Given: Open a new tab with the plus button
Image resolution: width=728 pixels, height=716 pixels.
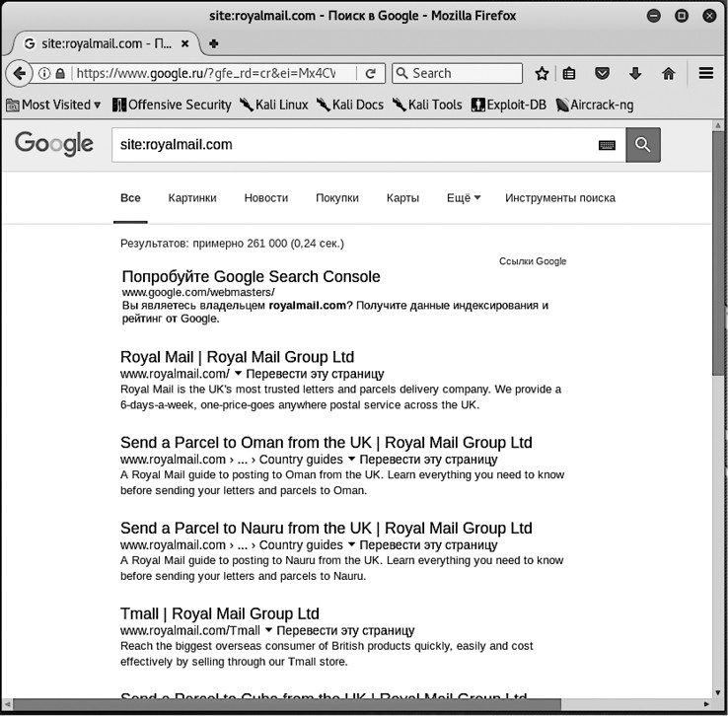Looking at the screenshot, I should pyautogui.click(x=214, y=43).
